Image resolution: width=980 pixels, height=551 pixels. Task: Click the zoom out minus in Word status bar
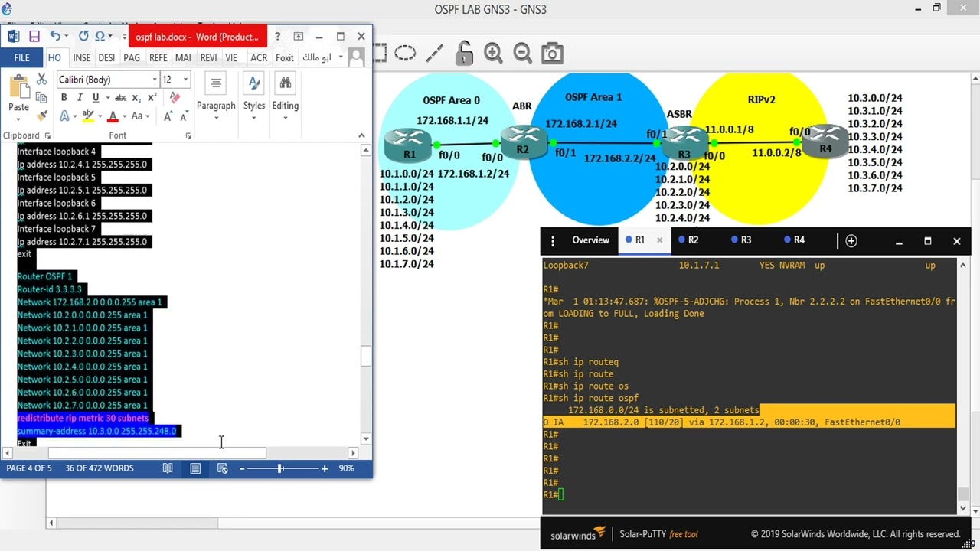pyautogui.click(x=242, y=468)
